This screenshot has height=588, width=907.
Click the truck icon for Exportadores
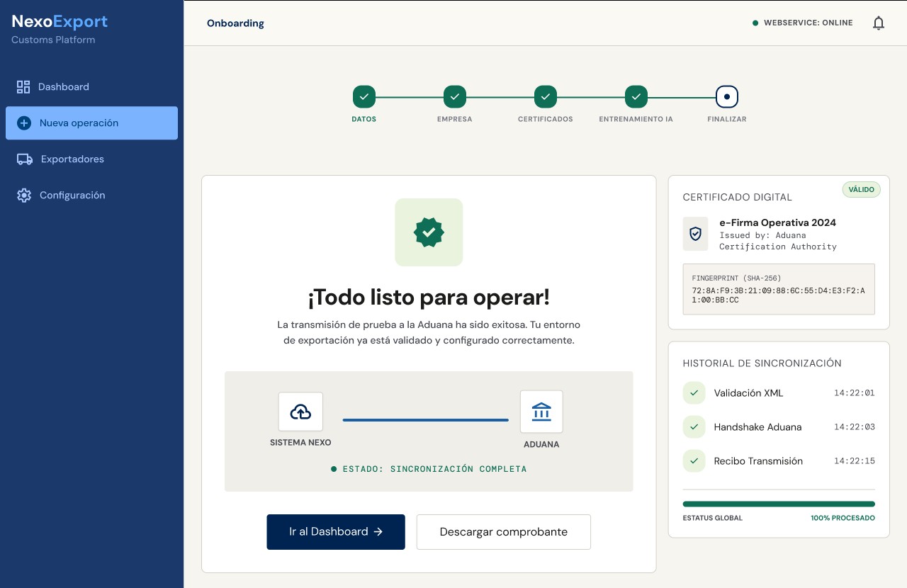[x=25, y=159]
